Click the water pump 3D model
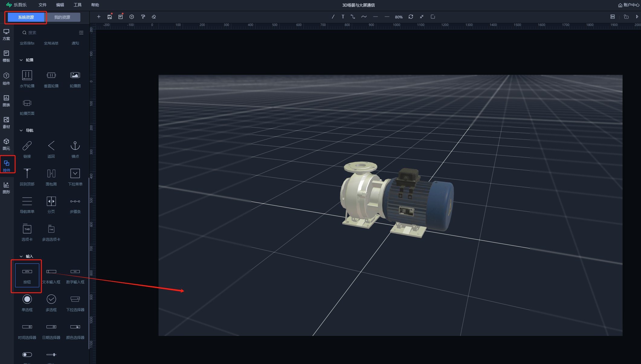The width and height of the screenshot is (641, 364). coord(397,199)
